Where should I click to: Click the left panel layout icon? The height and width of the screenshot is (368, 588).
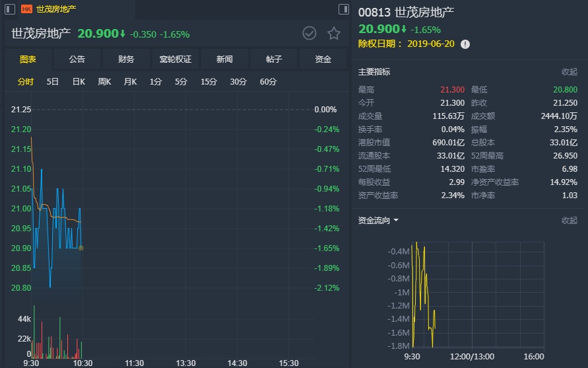tap(11, 9)
